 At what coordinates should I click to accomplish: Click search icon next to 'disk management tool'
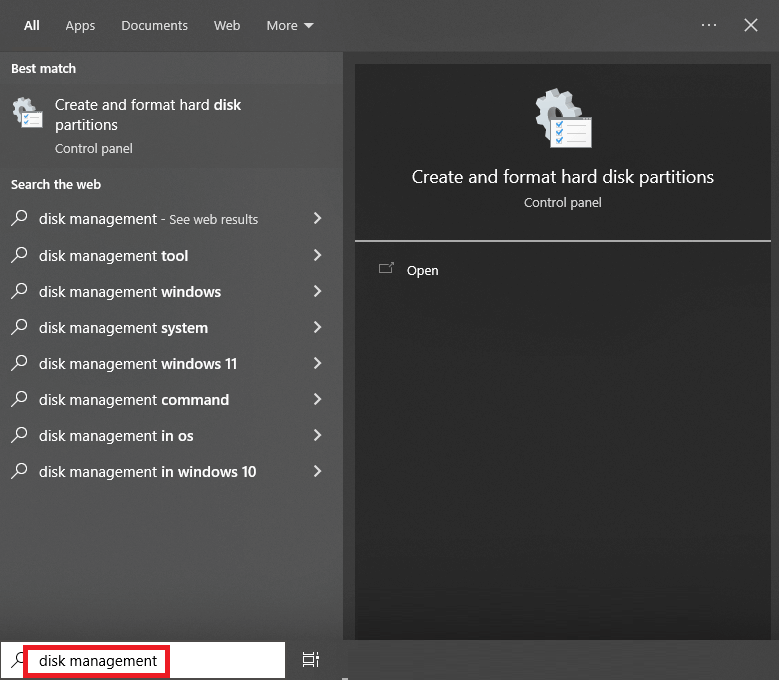click(19, 254)
